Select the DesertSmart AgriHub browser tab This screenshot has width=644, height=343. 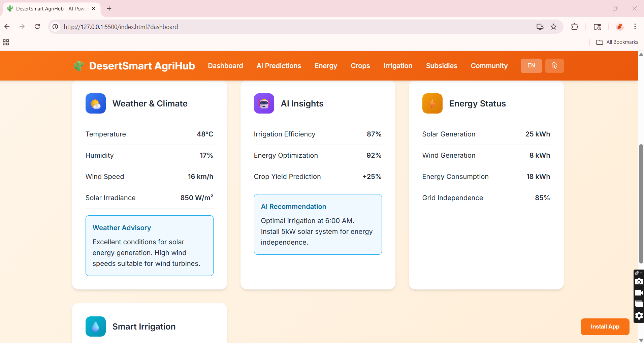pos(52,9)
